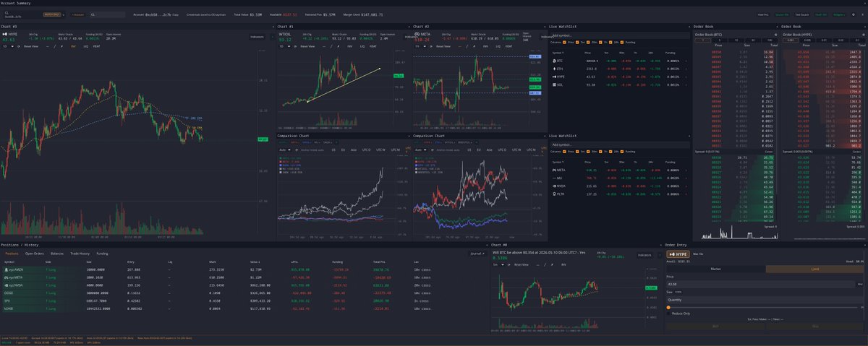Open 1m timeframe dropdown in Chart #0

pos(498,264)
